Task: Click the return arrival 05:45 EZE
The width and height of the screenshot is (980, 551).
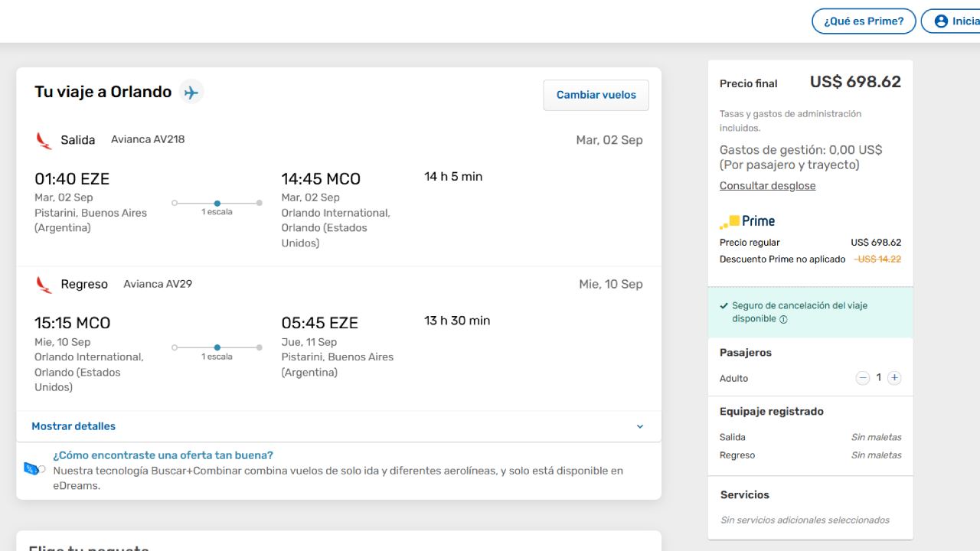Action: 320,323
